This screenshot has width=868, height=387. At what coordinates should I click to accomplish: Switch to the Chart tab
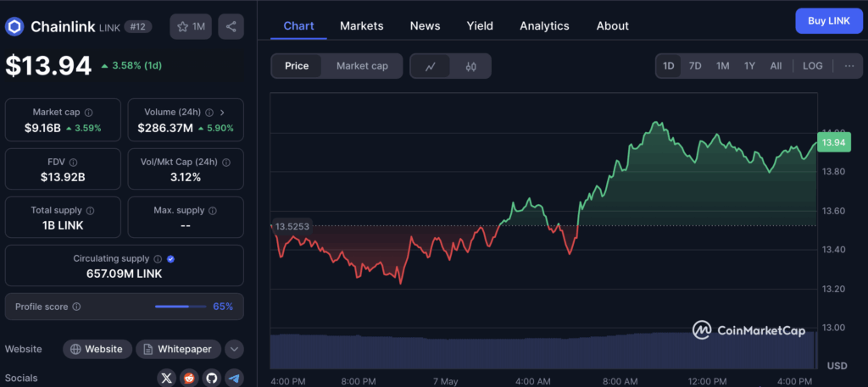point(298,26)
